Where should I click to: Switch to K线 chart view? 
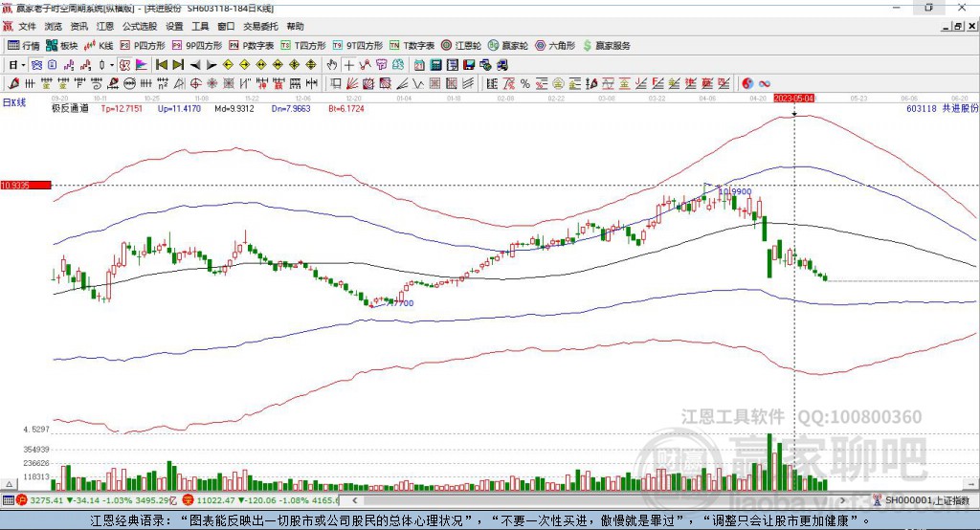point(99,46)
